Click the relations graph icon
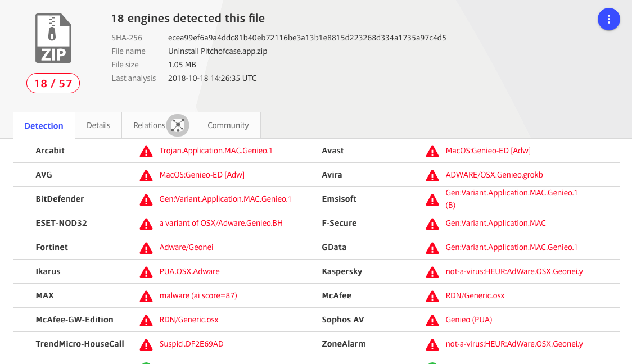 pos(178,125)
